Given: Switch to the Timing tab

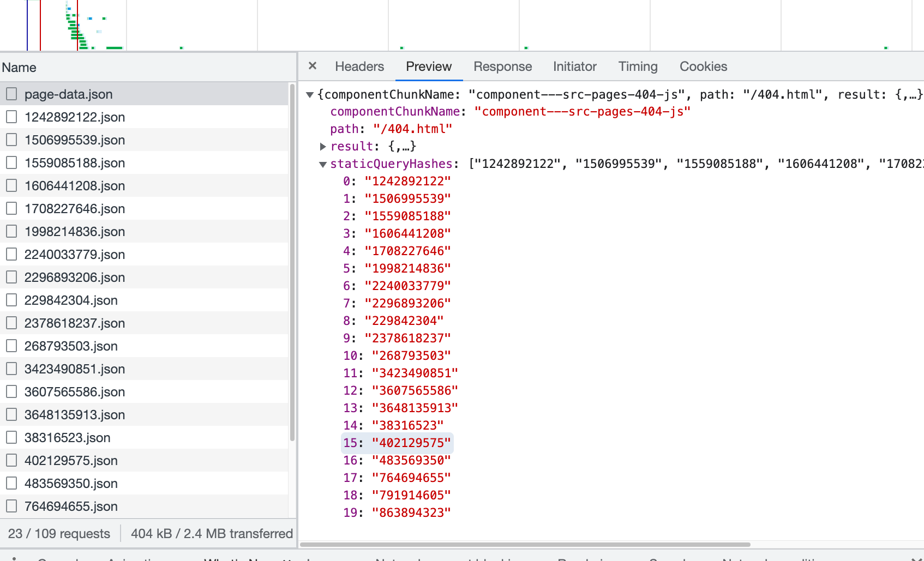Looking at the screenshot, I should point(637,66).
